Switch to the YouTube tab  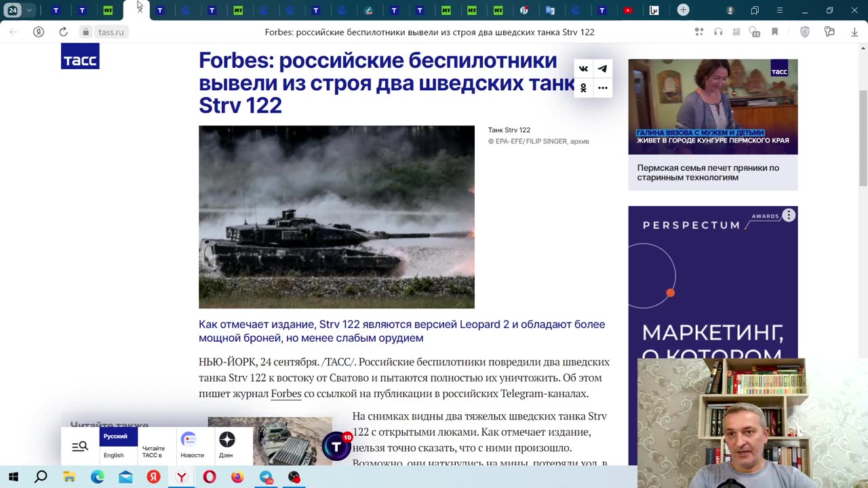628,10
